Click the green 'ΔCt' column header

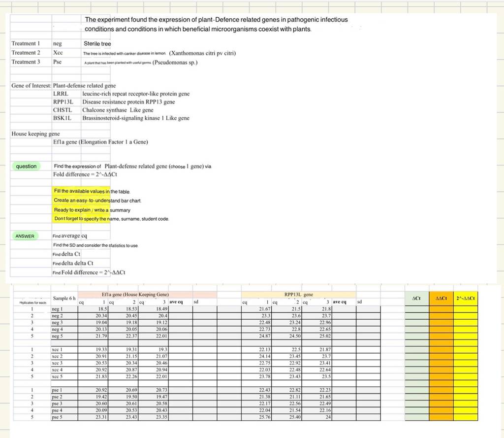click(416, 299)
